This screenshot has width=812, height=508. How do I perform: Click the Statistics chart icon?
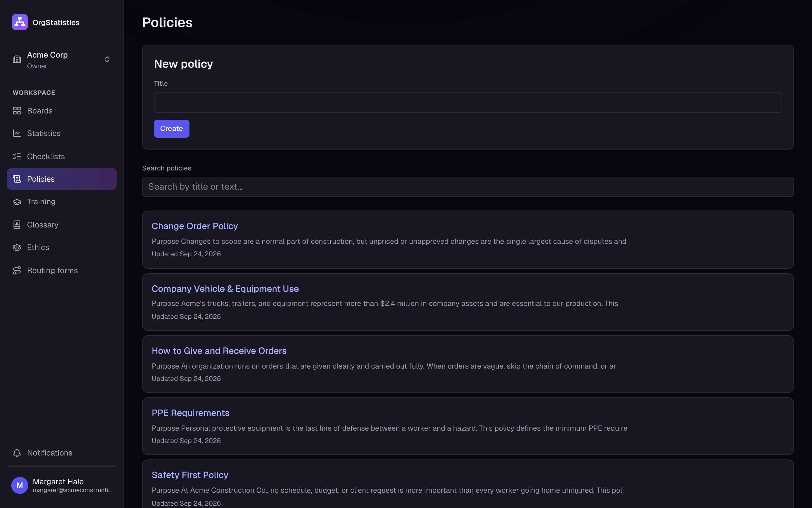coord(17,133)
